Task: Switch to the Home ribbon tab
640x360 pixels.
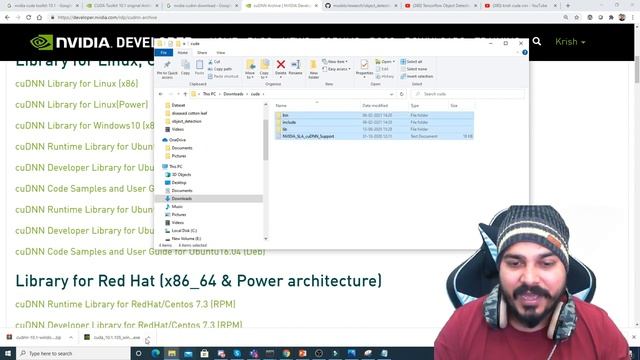Action: point(182,53)
